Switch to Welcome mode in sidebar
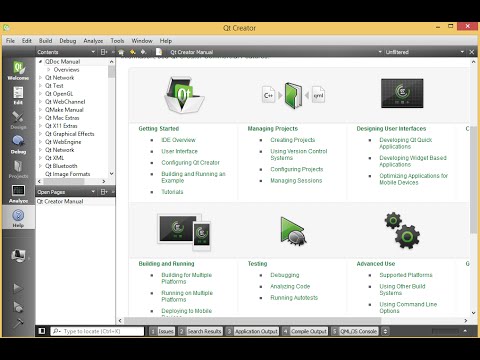Image resolution: width=480 pixels, height=360 pixels. [x=18, y=70]
